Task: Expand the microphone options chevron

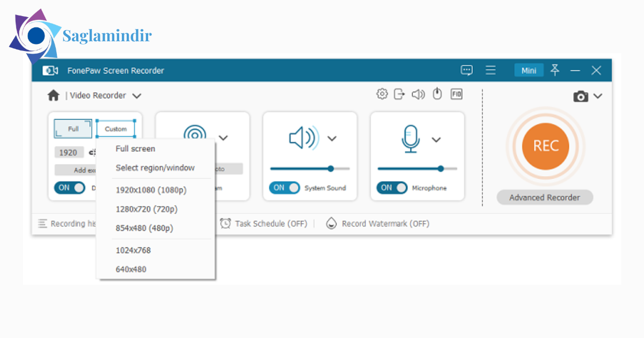Action: [x=436, y=139]
